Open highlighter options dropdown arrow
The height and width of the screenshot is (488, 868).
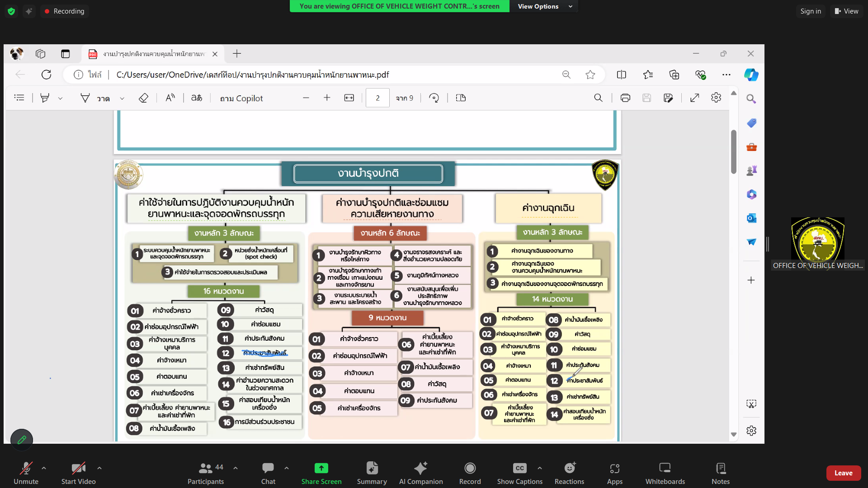click(60, 99)
